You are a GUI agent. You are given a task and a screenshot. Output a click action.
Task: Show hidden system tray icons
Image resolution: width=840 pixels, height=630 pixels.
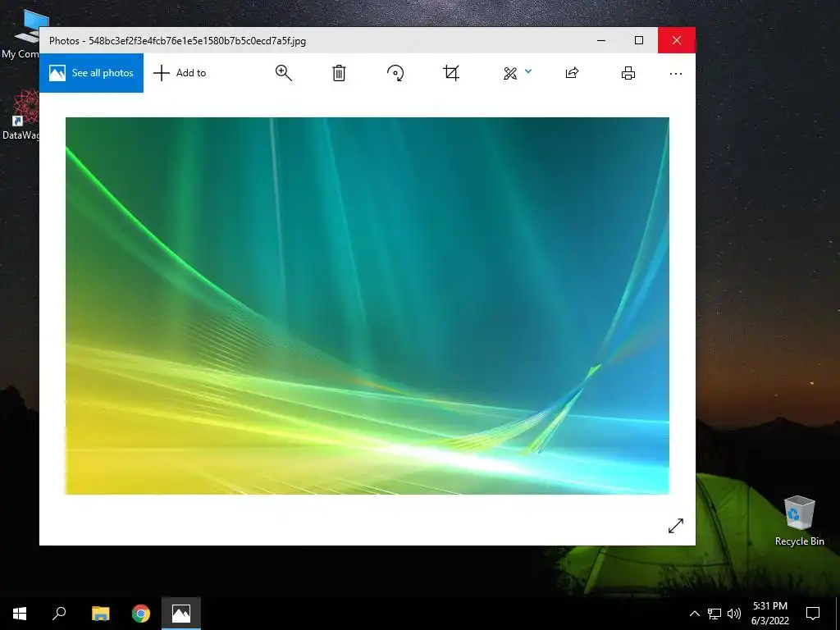click(694, 614)
